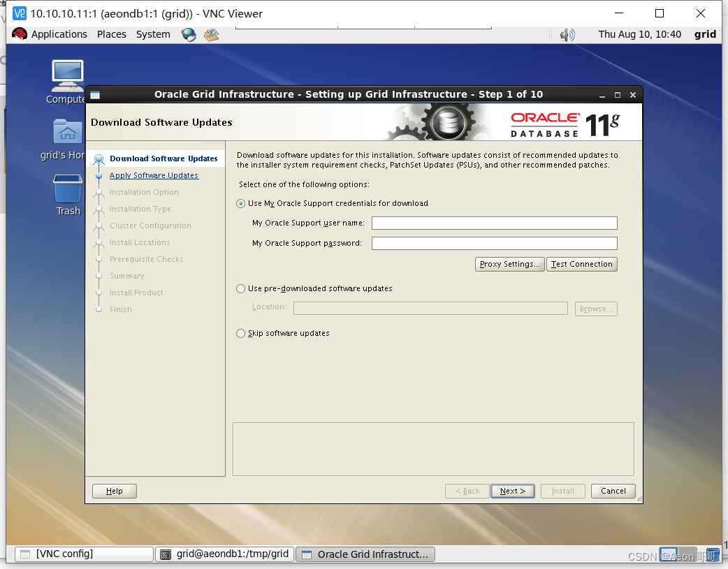728x569 pixels.
Task: Click the "Apply Software Updates" link in the sidebar
Action: coord(153,175)
